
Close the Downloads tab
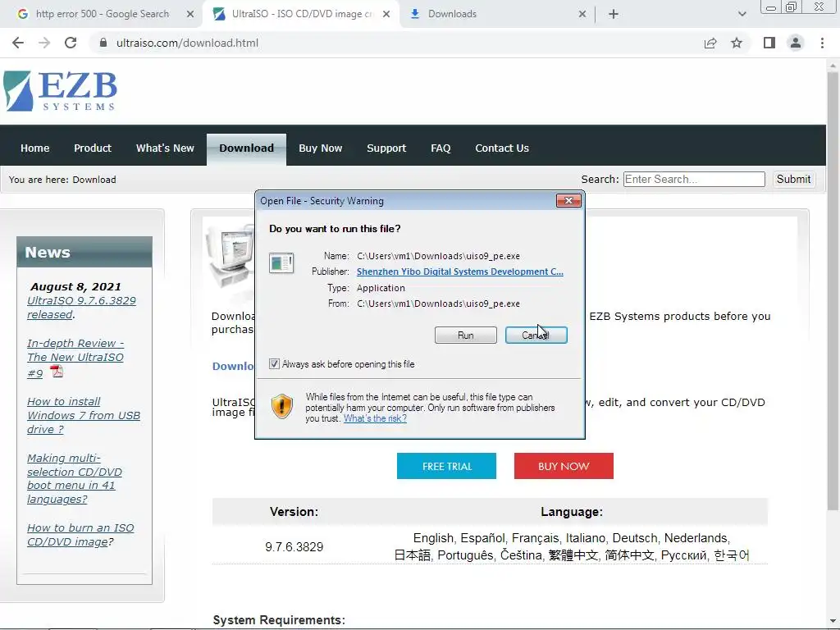pyautogui.click(x=582, y=14)
